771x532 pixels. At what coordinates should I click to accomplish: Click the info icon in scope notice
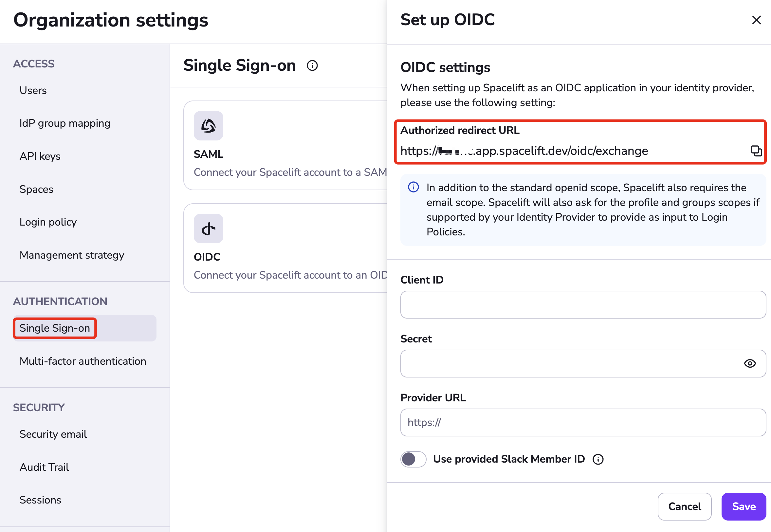(x=413, y=187)
